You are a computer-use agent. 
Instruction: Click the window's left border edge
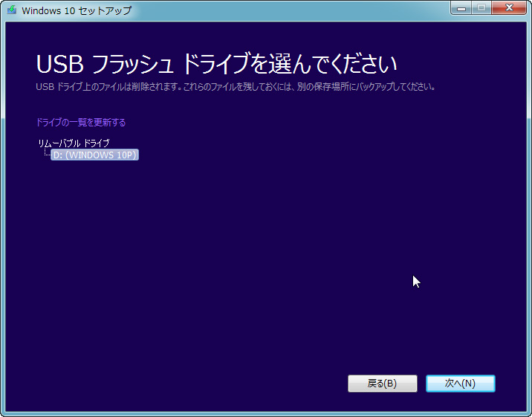click(x=3, y=217)
